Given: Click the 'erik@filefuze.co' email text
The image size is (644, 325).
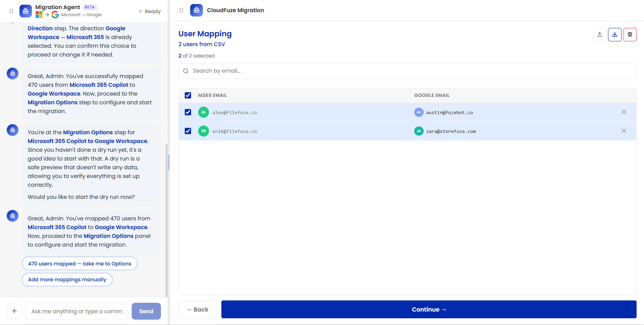Looking at the screenshot, I should pyautogui.click(x=234, y=131).
